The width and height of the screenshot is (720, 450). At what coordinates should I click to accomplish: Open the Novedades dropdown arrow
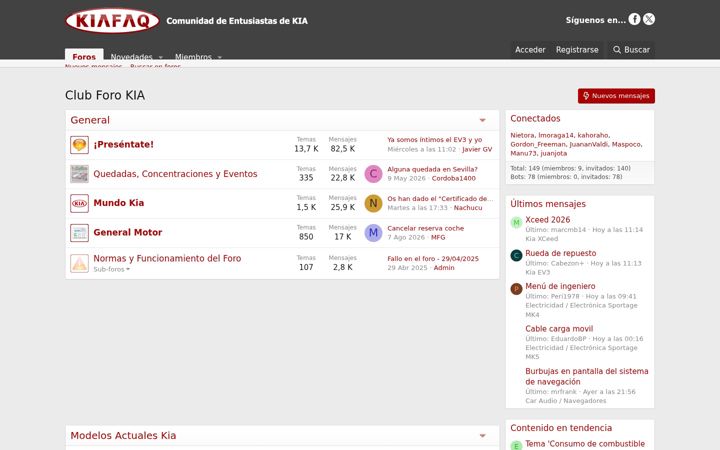tap(161, 57)
